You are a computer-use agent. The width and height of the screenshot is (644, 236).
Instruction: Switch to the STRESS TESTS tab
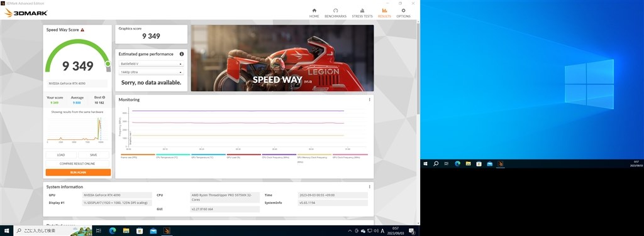click(x=362, y=13)
